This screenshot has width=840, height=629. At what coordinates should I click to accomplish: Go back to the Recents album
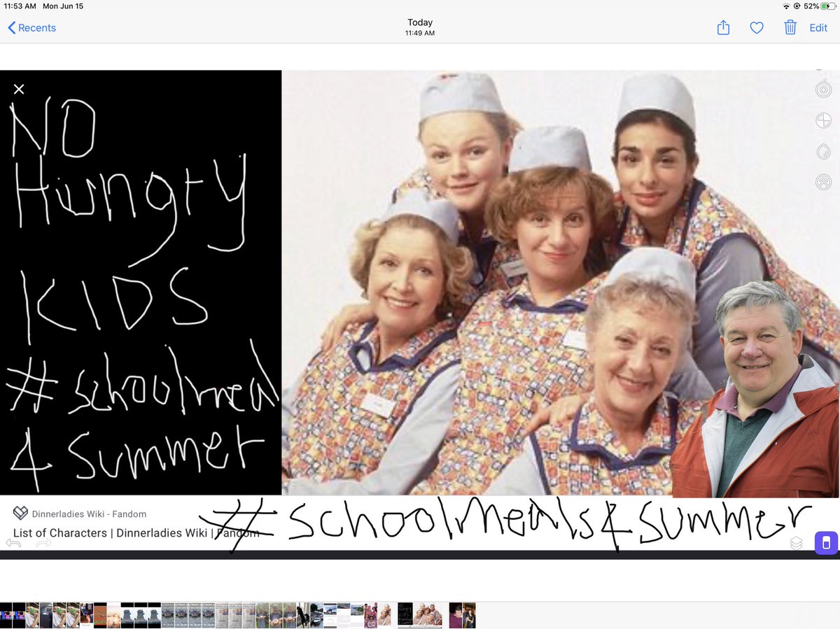coord(31,28)
